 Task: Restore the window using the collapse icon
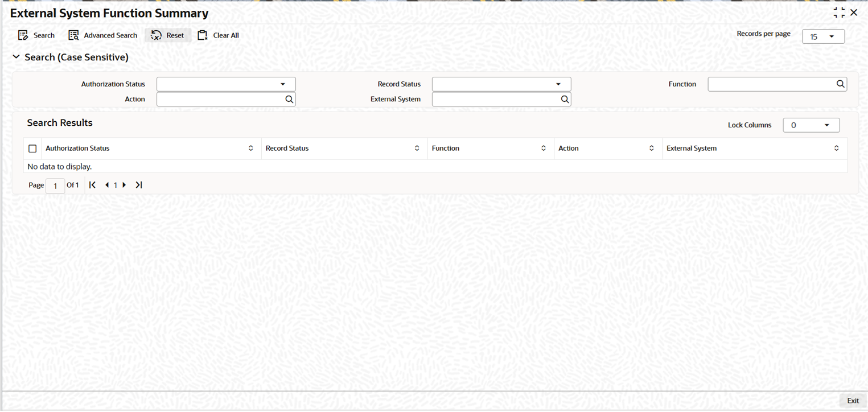coord(839,13)
